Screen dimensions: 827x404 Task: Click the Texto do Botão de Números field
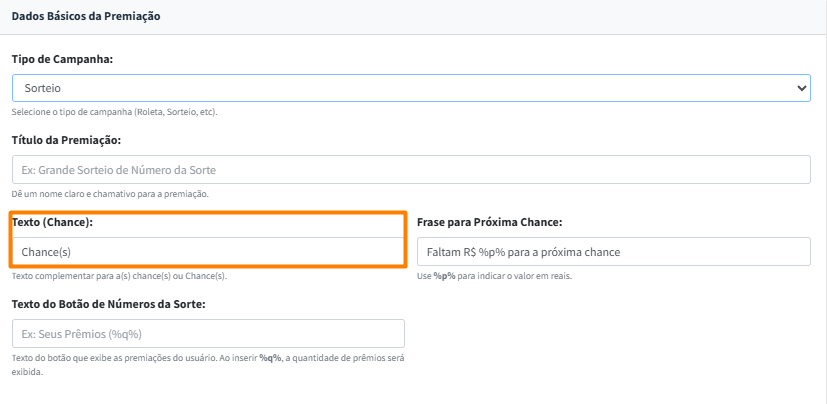tap(207, 333)
